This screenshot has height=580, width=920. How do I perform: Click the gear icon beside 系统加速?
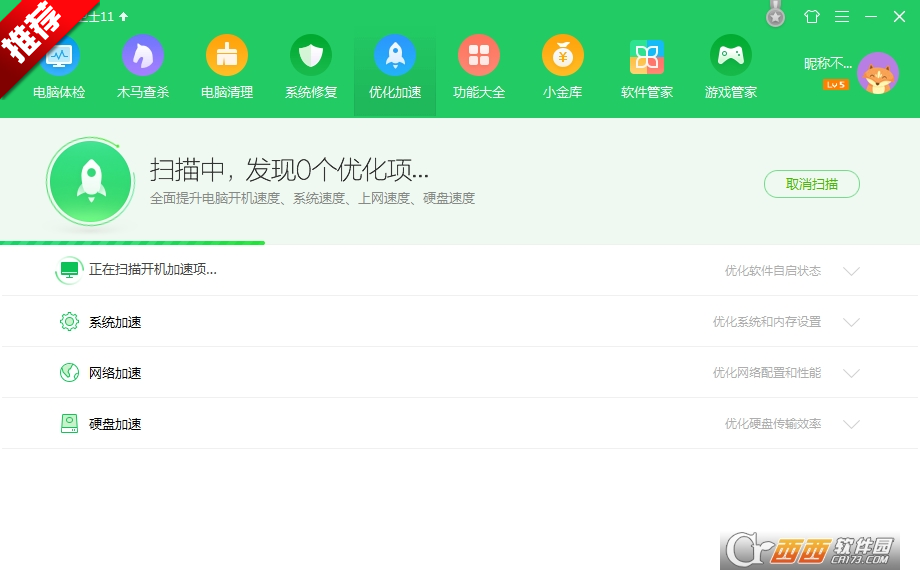click(69, 322)
